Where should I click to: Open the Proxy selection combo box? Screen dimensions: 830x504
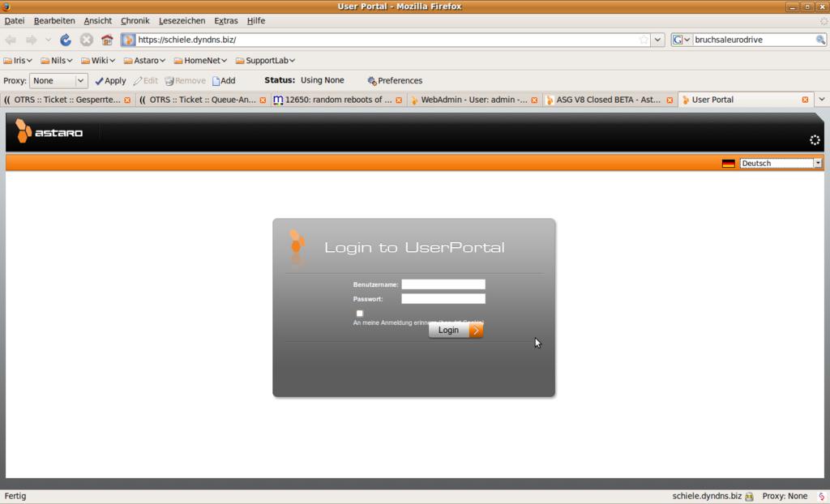pyautogui.click(x=58, y=80)
